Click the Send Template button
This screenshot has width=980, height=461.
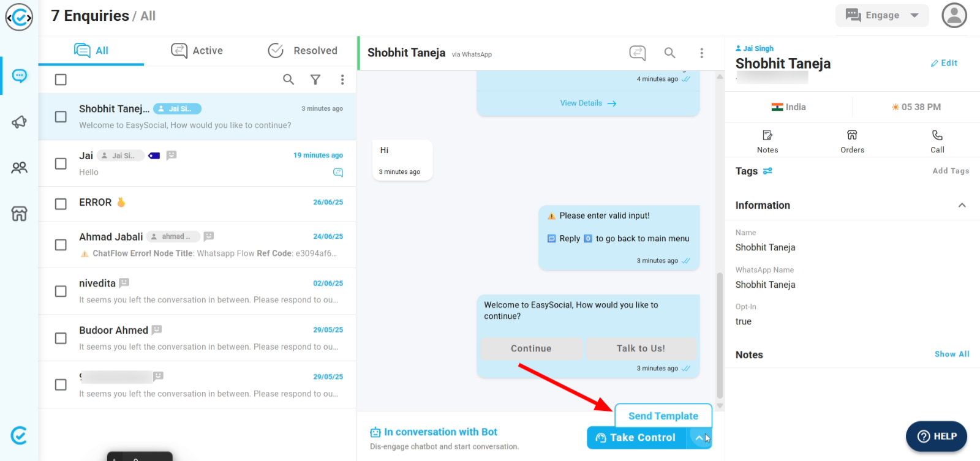(x=663, y=416)
